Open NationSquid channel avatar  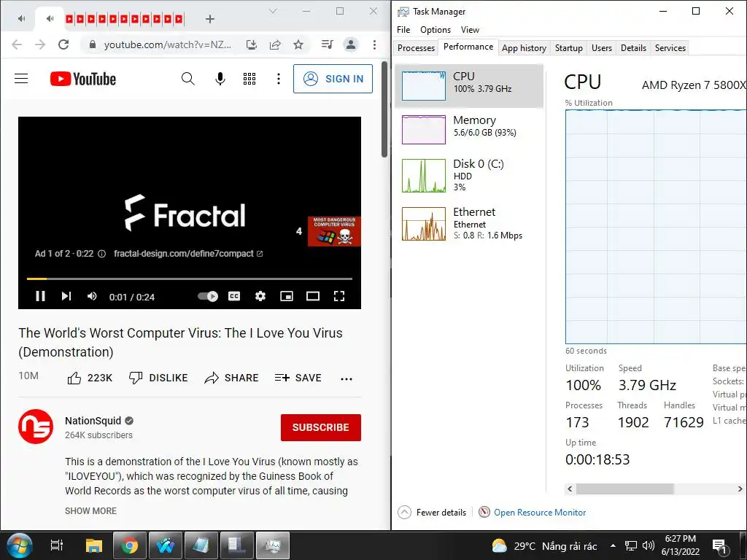[x=36, y=426]
